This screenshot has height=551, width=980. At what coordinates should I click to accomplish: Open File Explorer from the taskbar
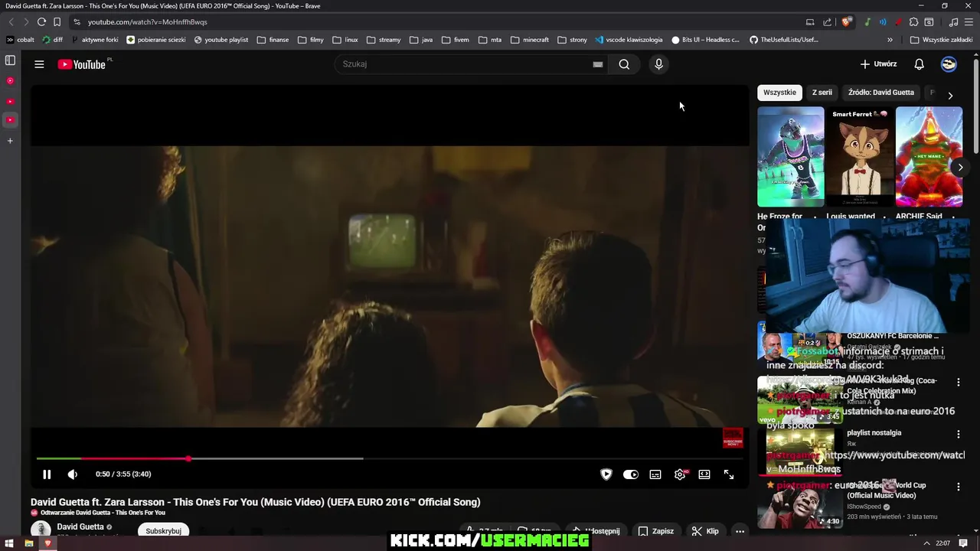pyautogui.click(x=29, y=543)
